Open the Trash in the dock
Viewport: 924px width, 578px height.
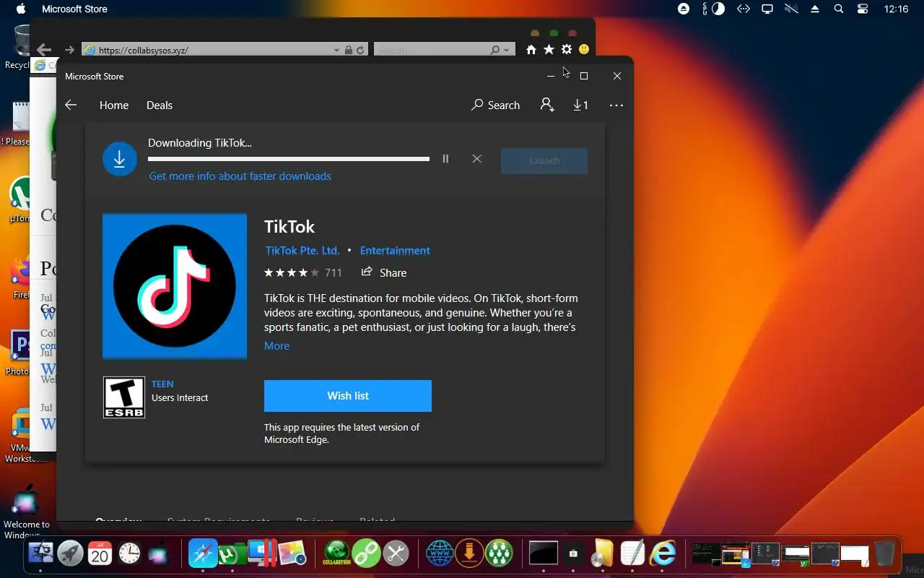884,554
